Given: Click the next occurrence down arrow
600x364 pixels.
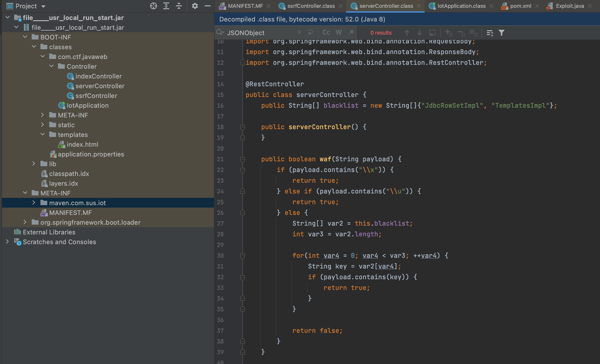Looking at the screenshot, I should [x=419, y=33].
